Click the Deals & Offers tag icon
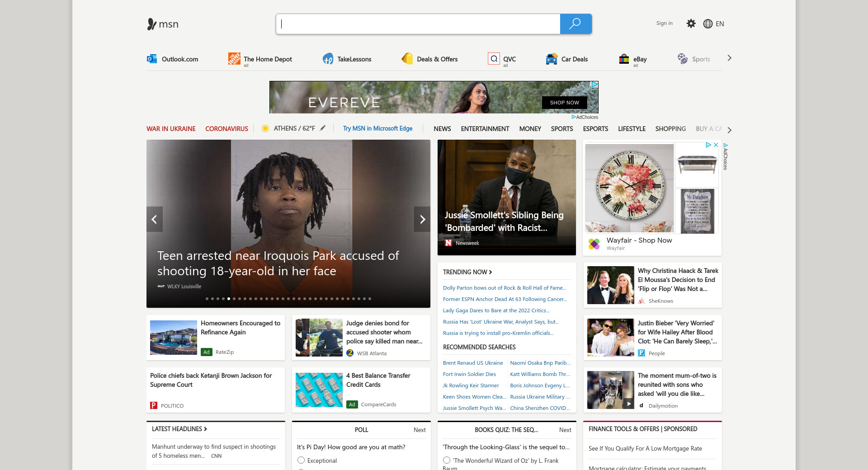Screen dimensions: 868x470 pyautogui.click(x=407, y=59)
